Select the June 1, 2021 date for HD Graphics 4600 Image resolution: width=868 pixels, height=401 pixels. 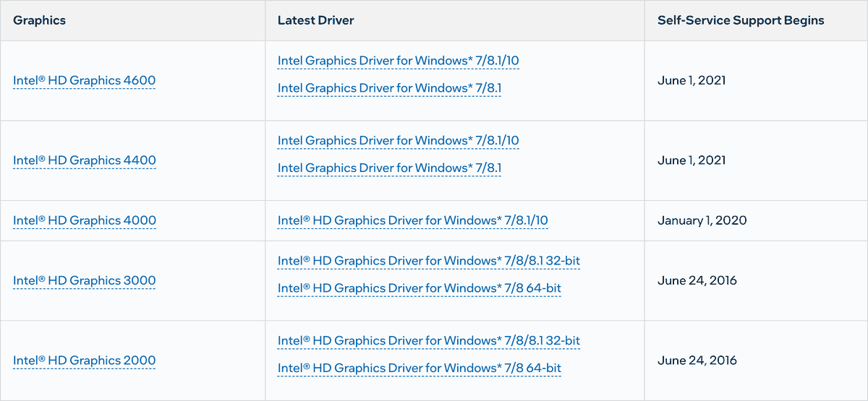point(692,80)
